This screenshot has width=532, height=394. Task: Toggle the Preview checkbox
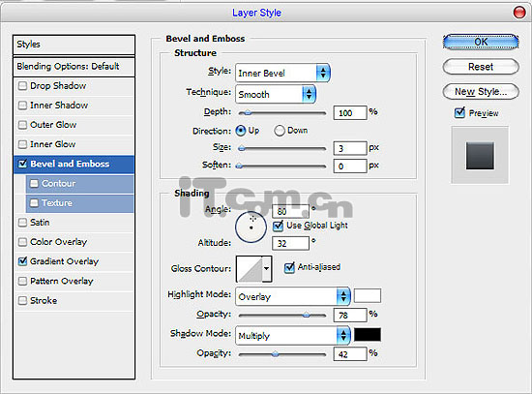[459, 112]
